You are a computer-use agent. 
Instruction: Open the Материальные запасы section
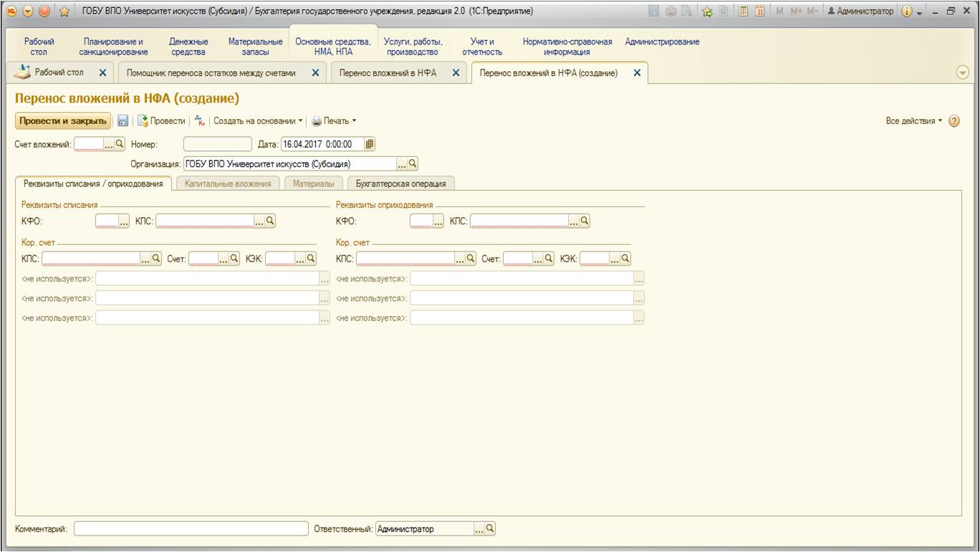255,47
